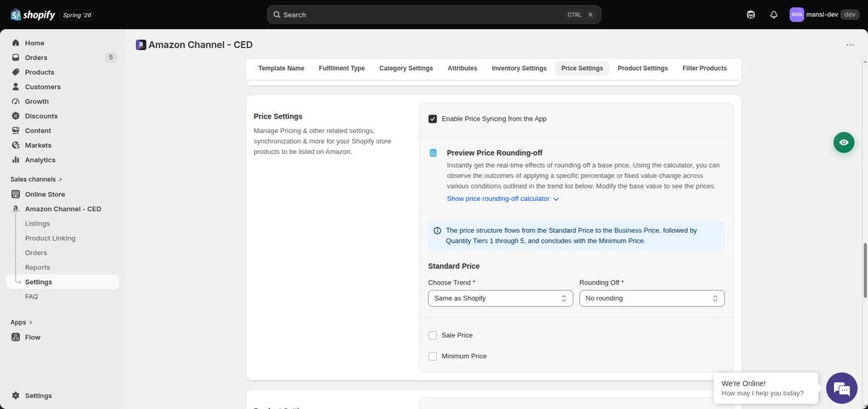Viewport: 868px width, 409px height.
Task: Click the Shopify logo
Action: pos(33,14)
